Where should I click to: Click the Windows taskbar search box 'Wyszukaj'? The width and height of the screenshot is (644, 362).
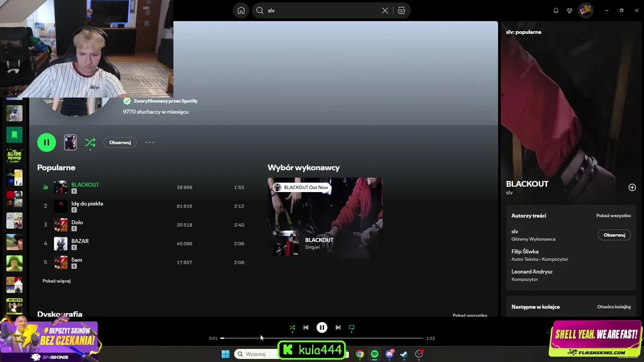[257, 354]
